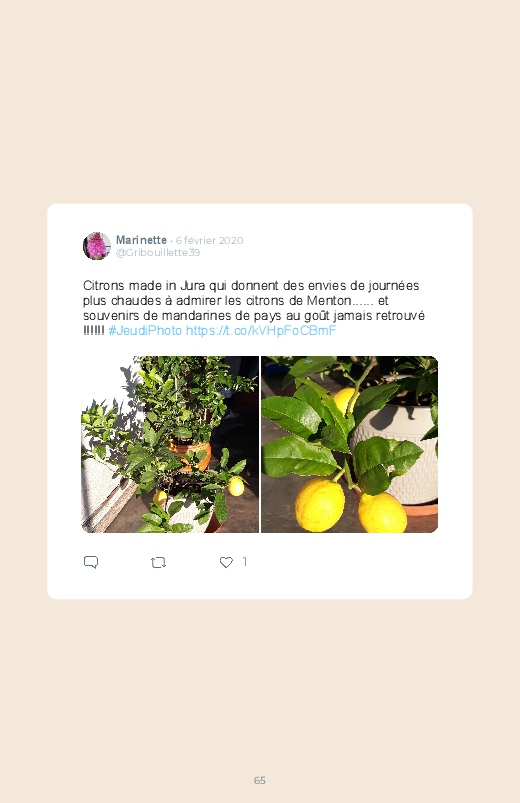Click the word Menton in the tweet
This screenshot has height=803, width=520.
[329, 301]
